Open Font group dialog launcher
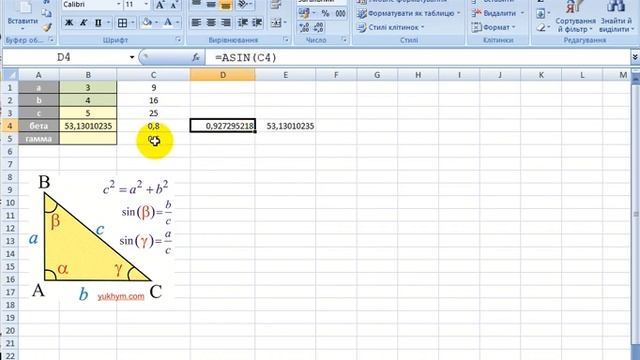 pos(178,40)
